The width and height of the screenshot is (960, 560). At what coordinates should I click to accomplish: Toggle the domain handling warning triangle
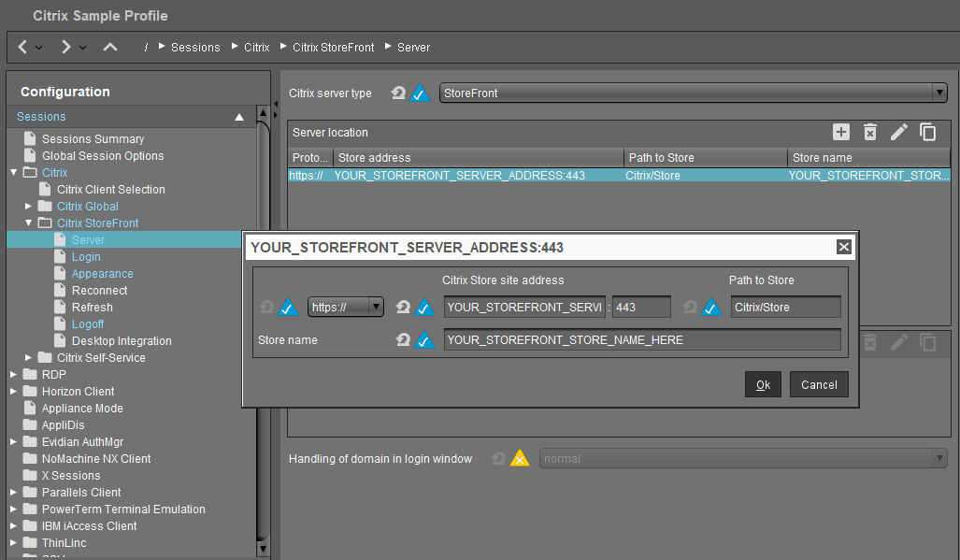point(519,458)
